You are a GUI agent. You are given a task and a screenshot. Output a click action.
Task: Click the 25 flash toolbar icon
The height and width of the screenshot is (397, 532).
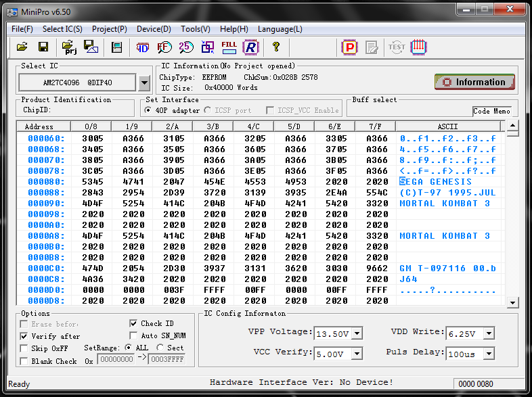[x=186, y=47]
